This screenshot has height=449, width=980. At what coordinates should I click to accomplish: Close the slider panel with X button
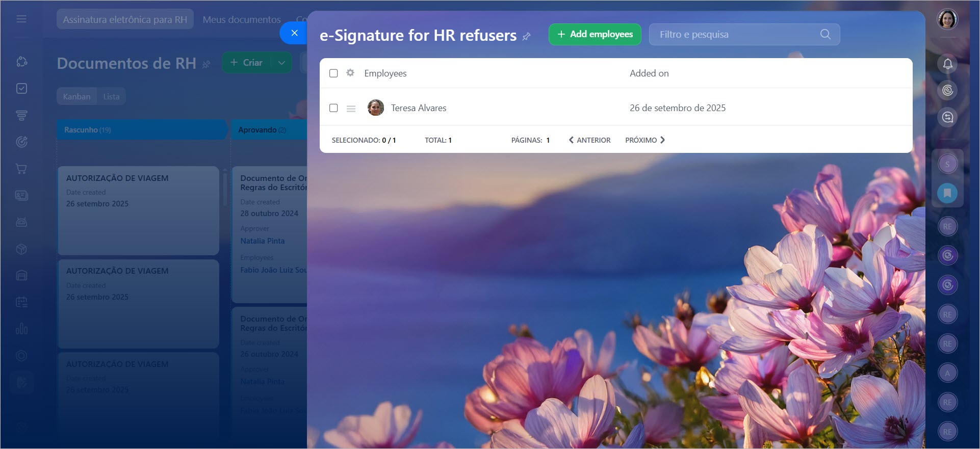[294, 33]
